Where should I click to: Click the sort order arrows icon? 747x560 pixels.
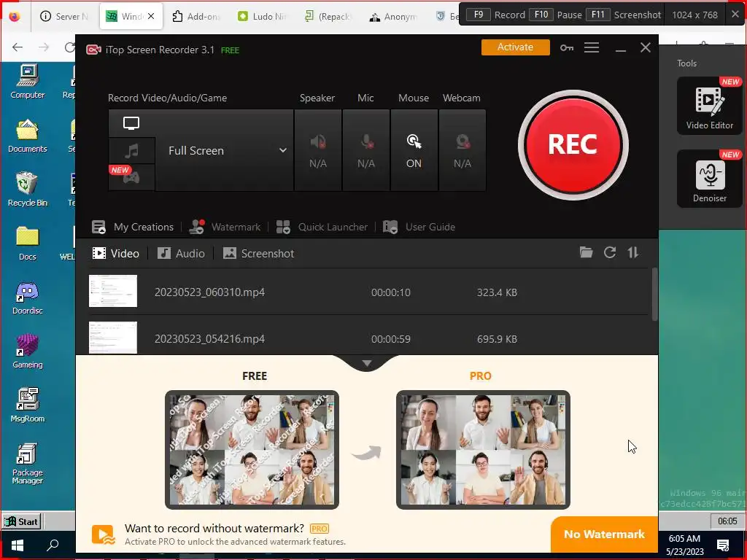coord(633,252)
